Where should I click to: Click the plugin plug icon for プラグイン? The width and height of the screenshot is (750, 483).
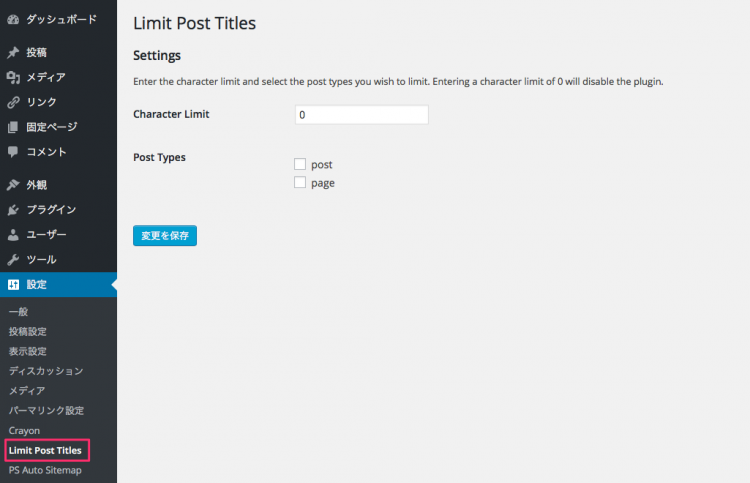13,210
